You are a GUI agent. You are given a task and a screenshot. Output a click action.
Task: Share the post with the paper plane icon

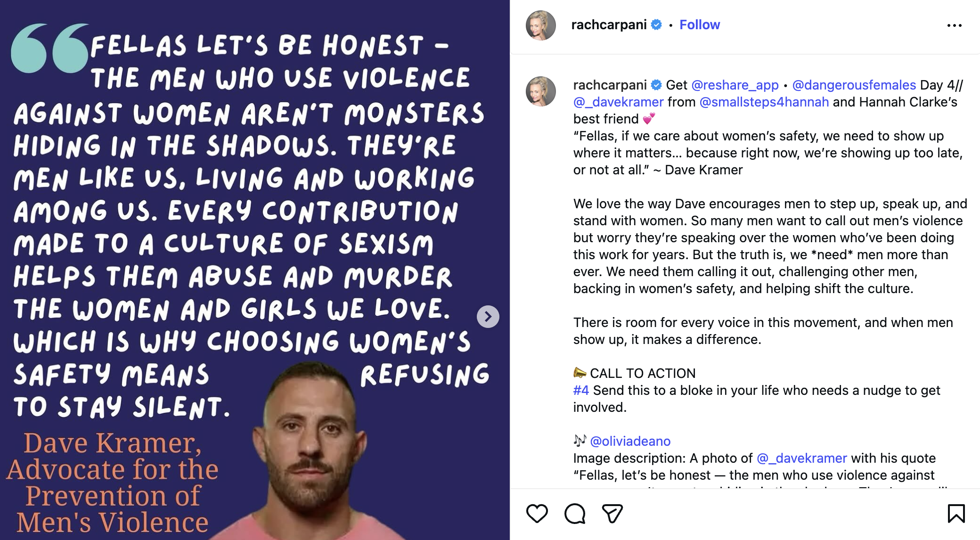click(612, 514)
